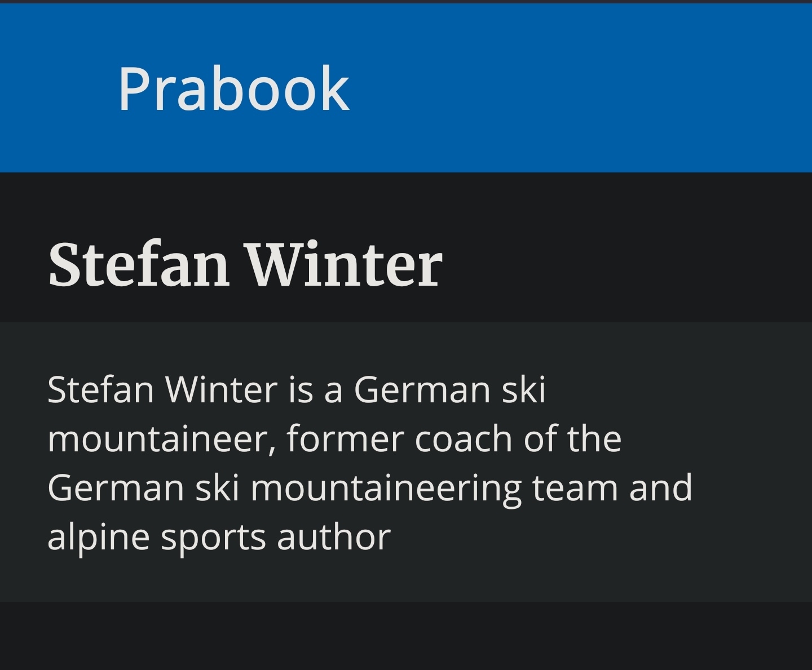Image resolution: width=812 pixels, height=670 pixels.
Task: Click the word "alpine" in the description
Action: coord(98,537)
